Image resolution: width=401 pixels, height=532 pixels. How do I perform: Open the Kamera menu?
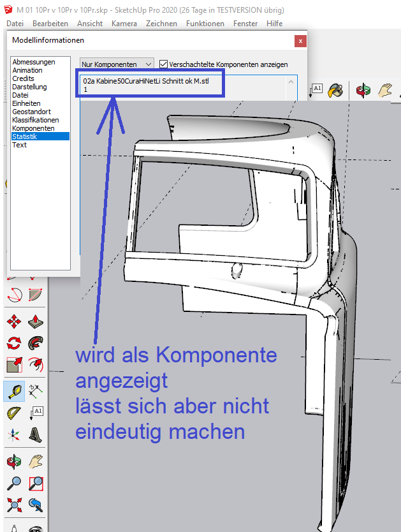point(124,23)
